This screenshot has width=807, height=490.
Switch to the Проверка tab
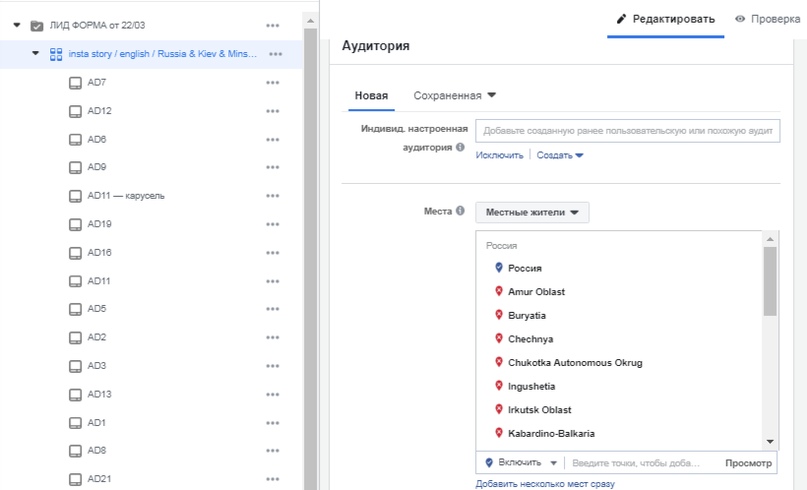pyautogui.click(x=768, y=19)
